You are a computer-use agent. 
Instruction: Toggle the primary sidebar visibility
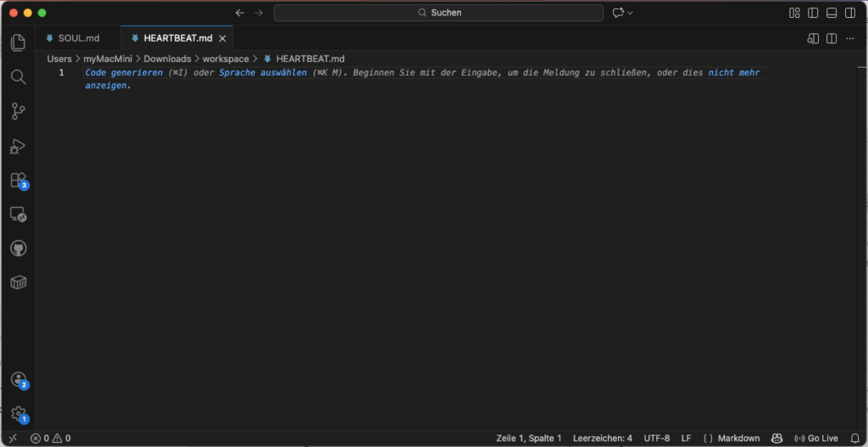(813, 13)
